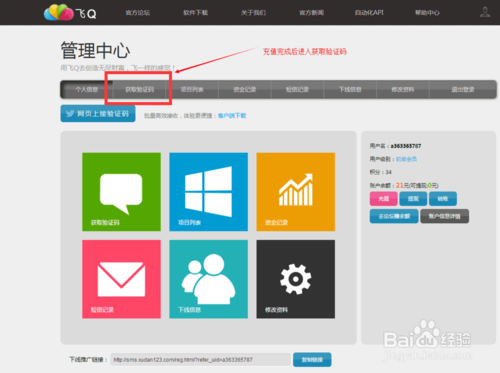Click the blue forum earn-balance button
This screenshot has width=500, height=373.
point(394,216)
